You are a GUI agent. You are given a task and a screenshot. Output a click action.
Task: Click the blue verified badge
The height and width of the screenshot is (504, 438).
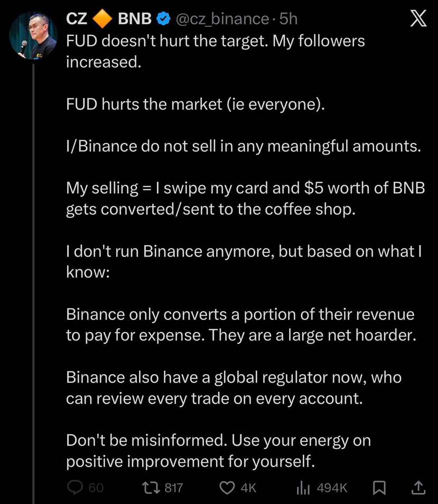[164, 20]
